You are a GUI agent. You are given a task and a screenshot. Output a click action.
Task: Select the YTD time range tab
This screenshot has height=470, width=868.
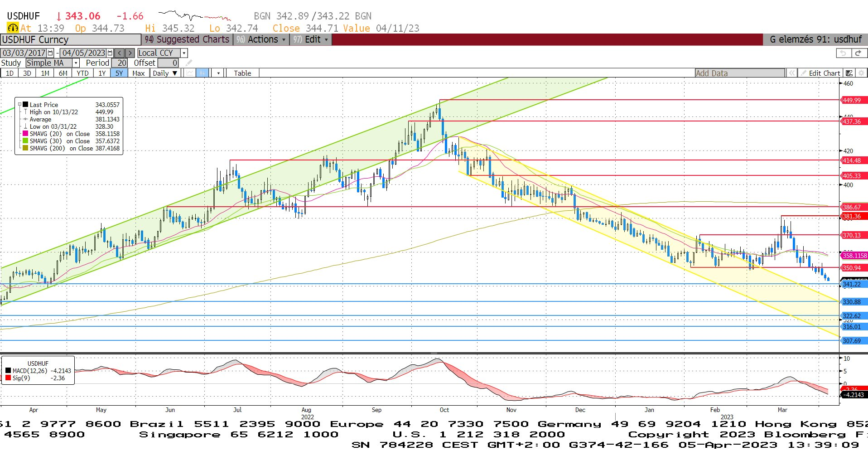click(82, 73)
